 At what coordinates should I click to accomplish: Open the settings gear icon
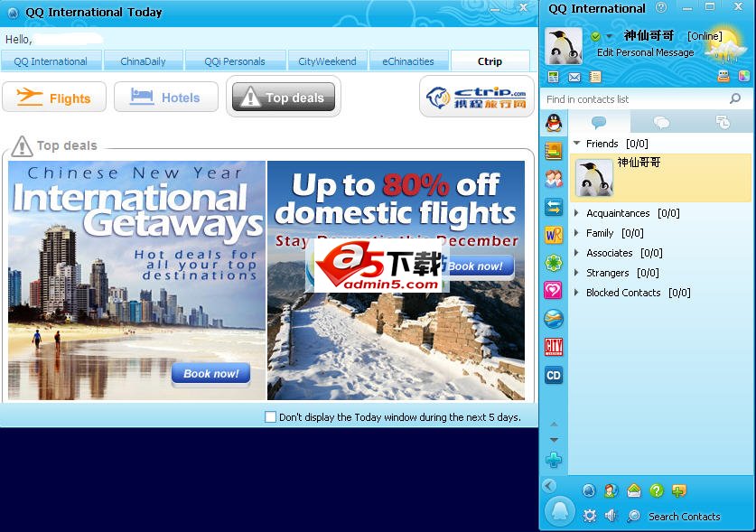589,516
